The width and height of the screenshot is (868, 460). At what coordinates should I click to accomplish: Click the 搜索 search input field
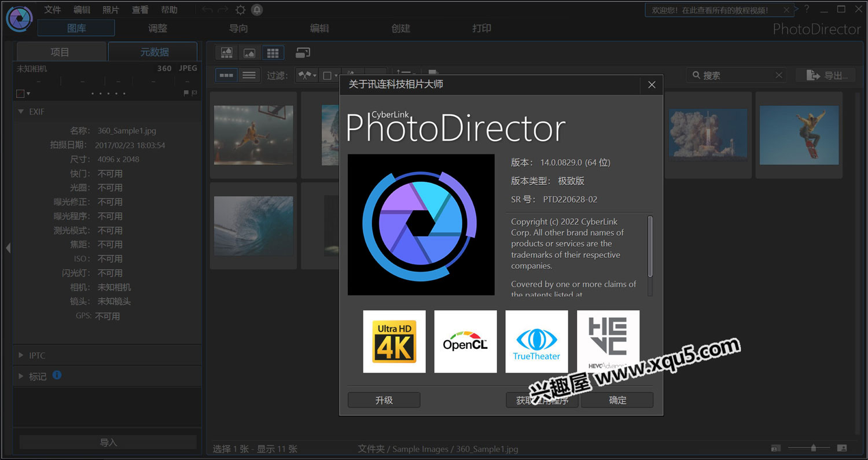point(738,75)
